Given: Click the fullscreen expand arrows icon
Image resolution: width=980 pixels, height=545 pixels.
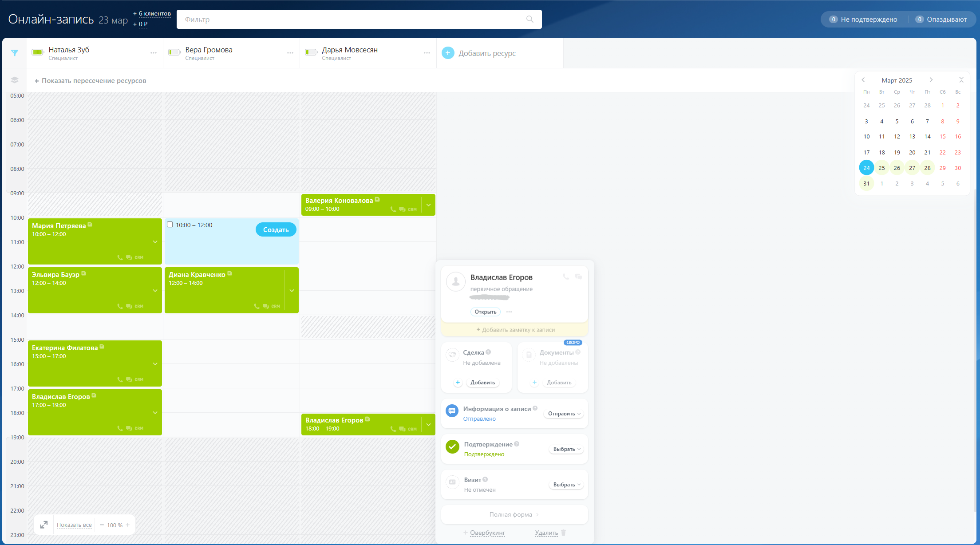Looking at the screenshot, I should point(44,525).
